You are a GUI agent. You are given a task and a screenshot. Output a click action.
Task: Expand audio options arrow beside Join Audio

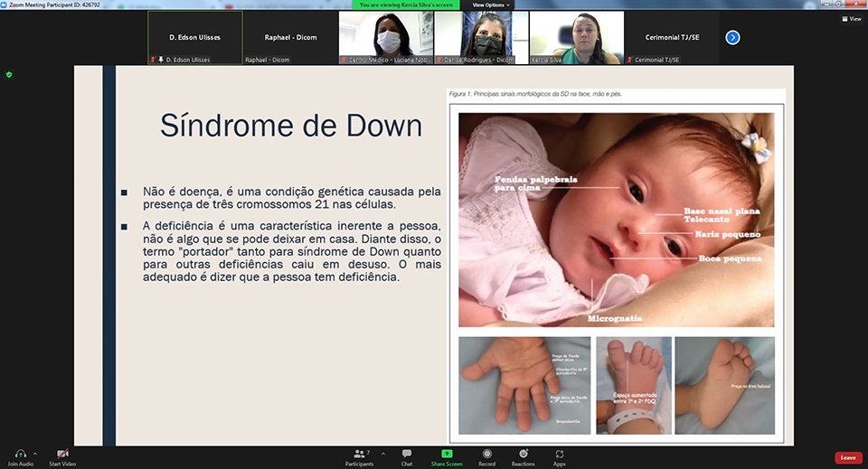point(35,453)
